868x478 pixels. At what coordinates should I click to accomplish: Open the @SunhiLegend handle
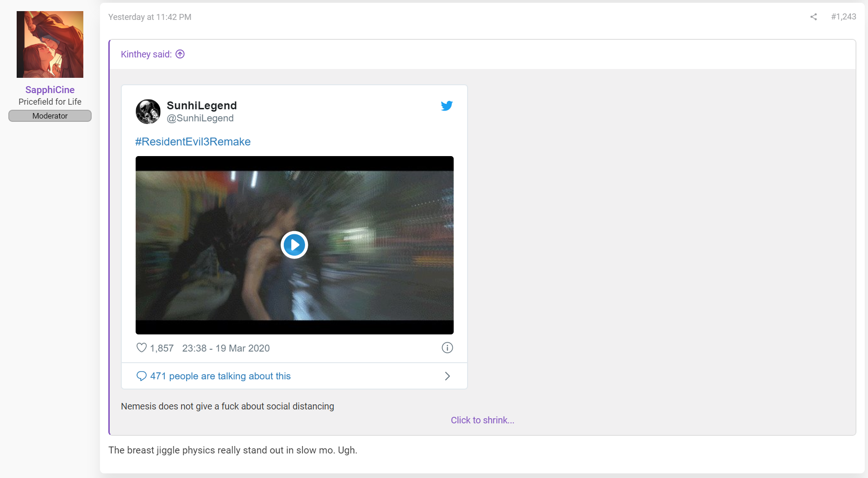click(200, 118)
